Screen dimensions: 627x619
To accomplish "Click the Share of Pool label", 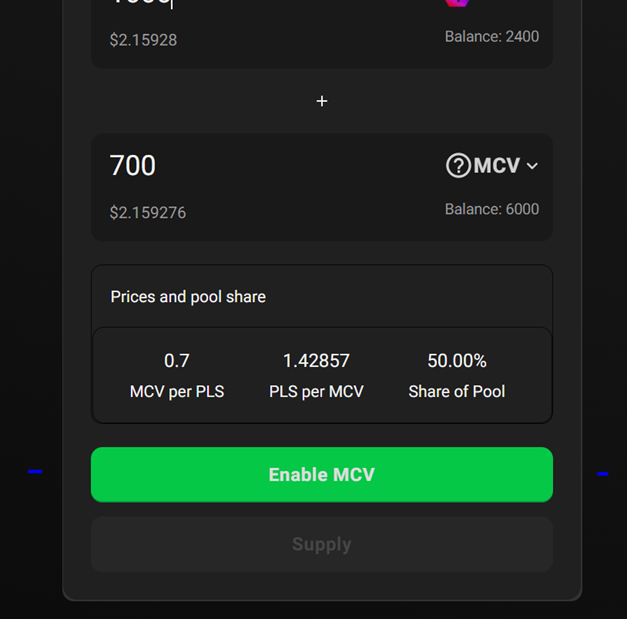I will (x=457, y=391).
